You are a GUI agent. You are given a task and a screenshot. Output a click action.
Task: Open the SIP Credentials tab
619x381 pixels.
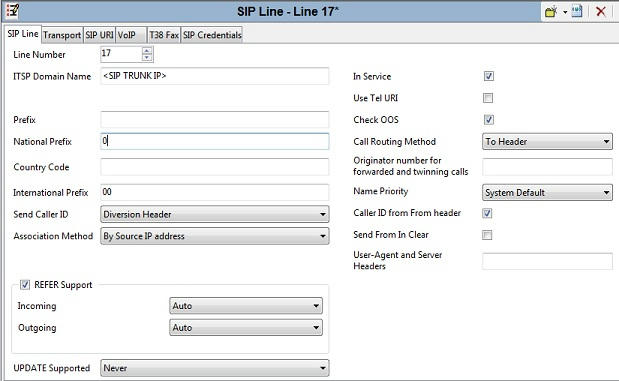click(x=212, y=35)
